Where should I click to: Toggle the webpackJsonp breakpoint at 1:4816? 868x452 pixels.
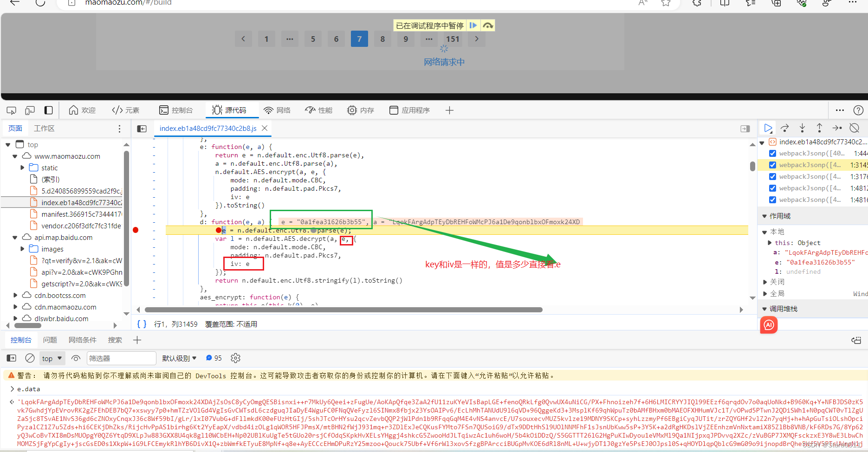click(x=772, y=200)
